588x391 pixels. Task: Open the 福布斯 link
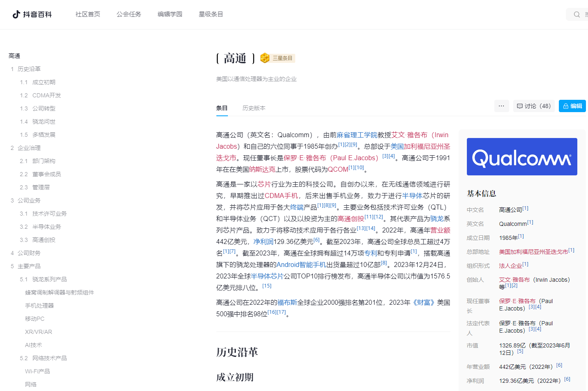[x=287, y=302]
